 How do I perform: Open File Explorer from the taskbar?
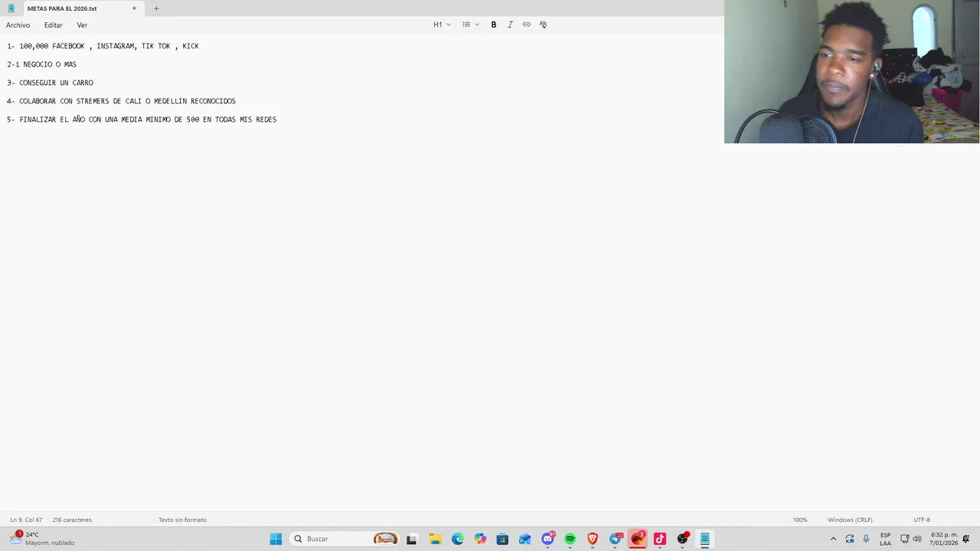coord(435,539)
